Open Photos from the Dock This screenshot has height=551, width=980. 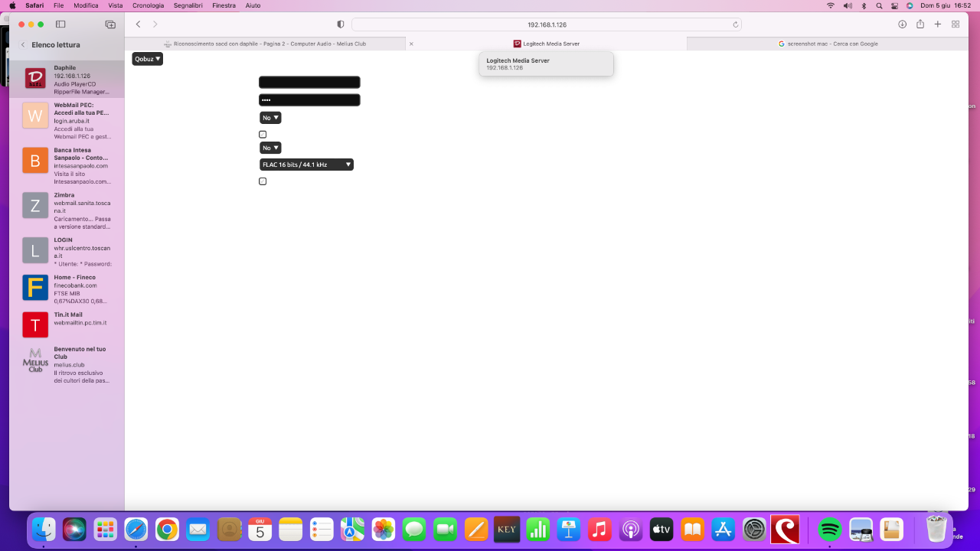click(384, 529)
